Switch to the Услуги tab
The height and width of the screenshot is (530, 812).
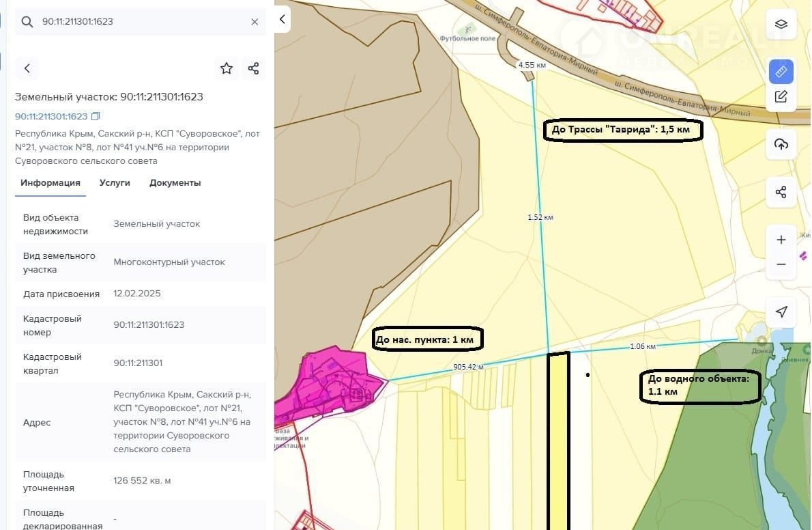[115, 183]
